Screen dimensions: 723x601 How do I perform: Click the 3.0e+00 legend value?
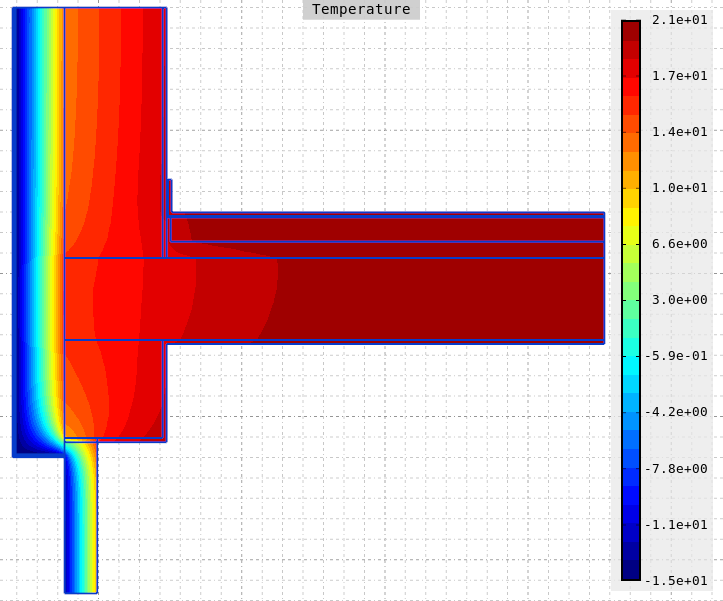tap(680, 300)
